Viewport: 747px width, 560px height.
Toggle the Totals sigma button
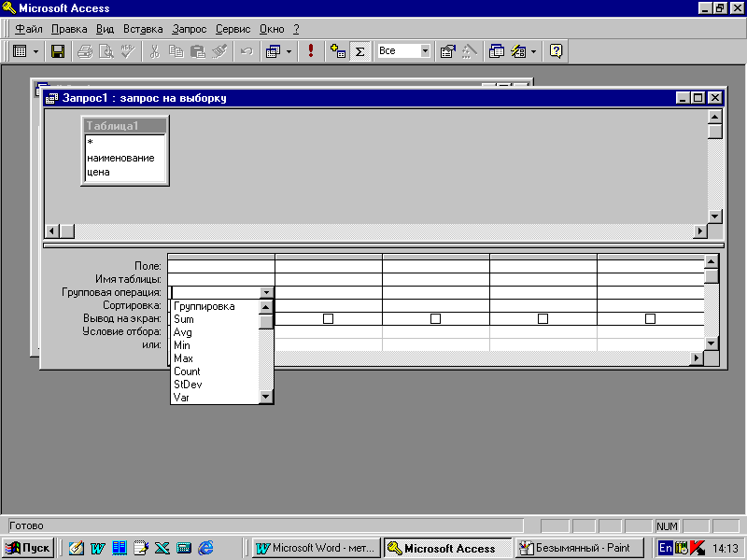(359, 51)
